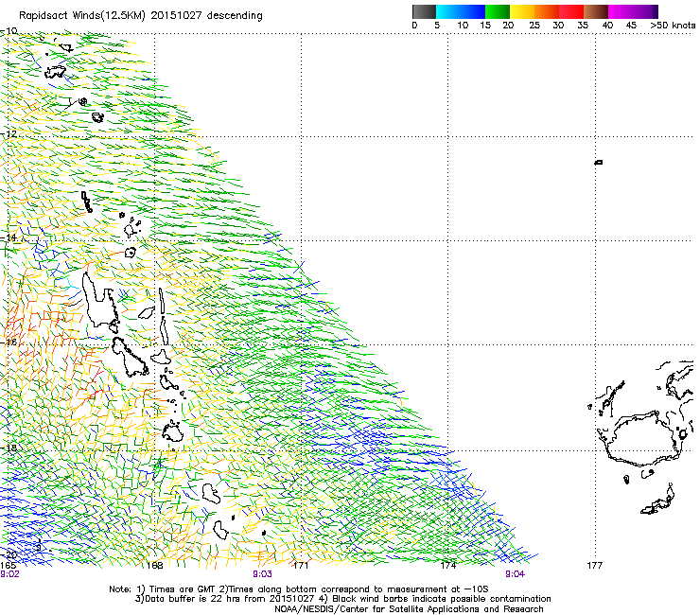Click the 'Rapidscat Winds(12.5KM) 20151027 descending' title
The width and height of the screenshot is (700, 615).
(x=141, y=15)
